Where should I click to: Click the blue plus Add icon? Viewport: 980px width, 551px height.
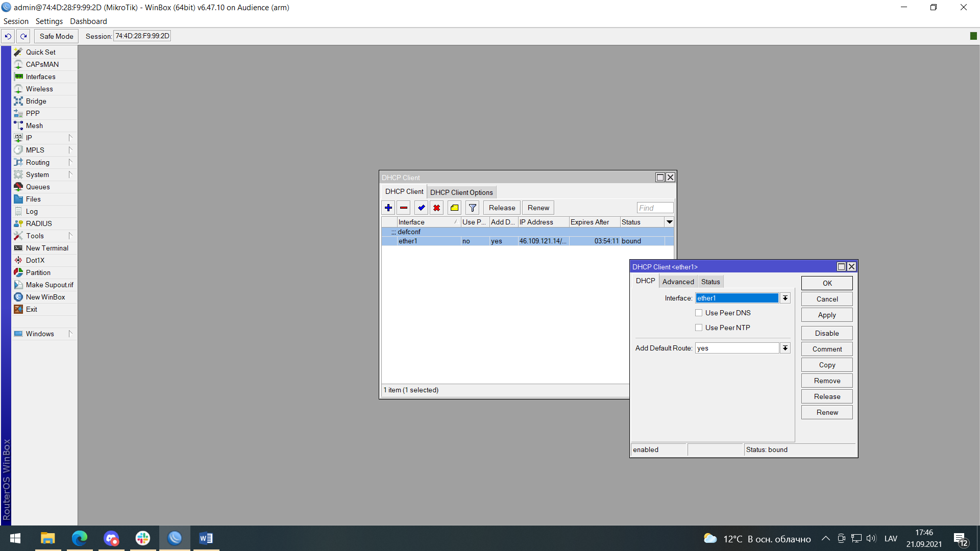pos(388,208)
